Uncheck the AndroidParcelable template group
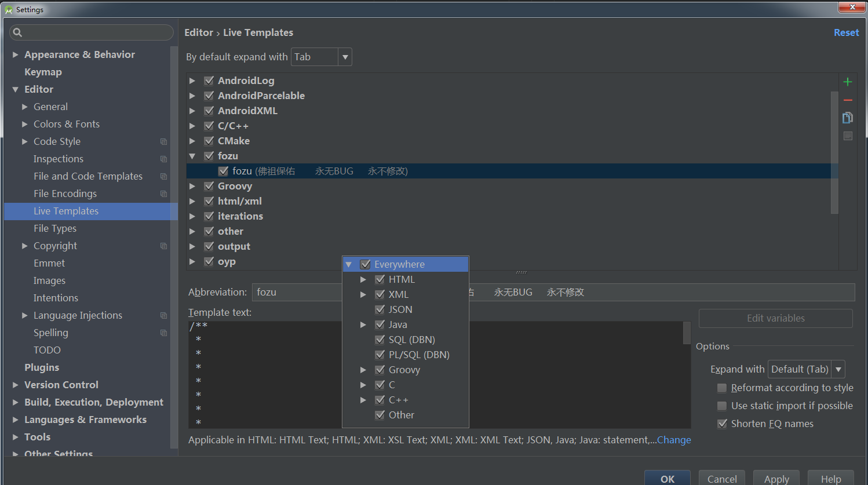This screenshot has height=485, width=868. click(x=209, y=96)
